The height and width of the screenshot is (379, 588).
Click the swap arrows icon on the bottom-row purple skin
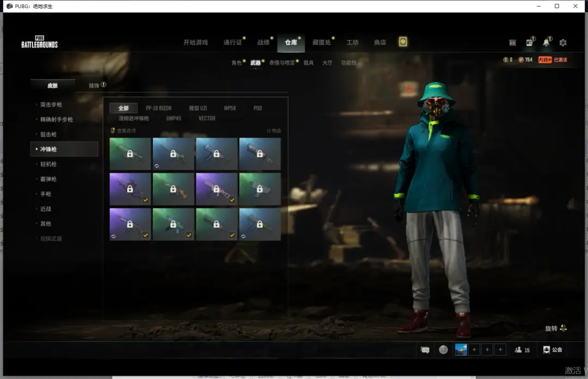pos(114,237)
